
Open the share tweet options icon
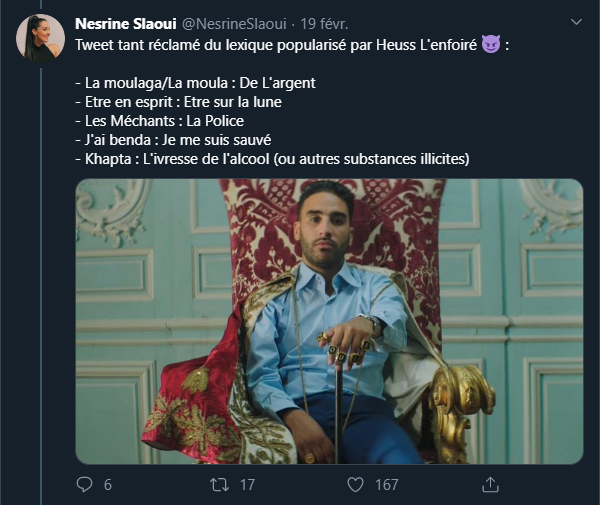point(490,484)
